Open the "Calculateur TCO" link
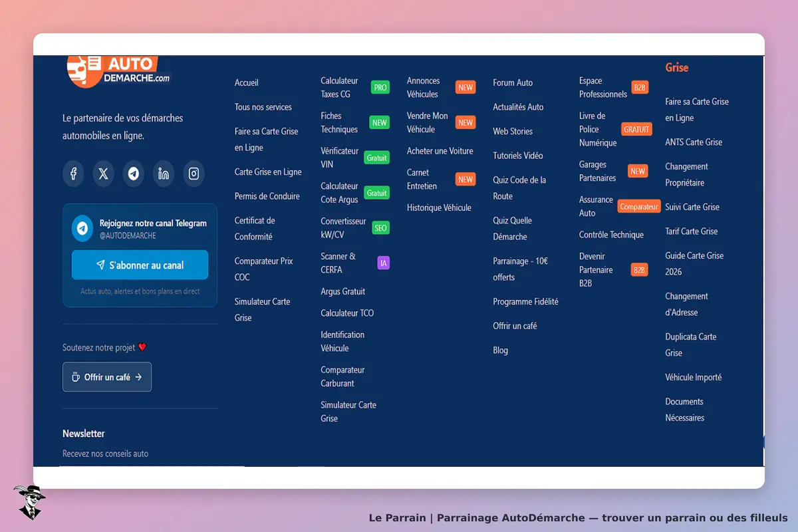Image resolution: width=798 pixels, height=532 pixels. tap(347, 313)
